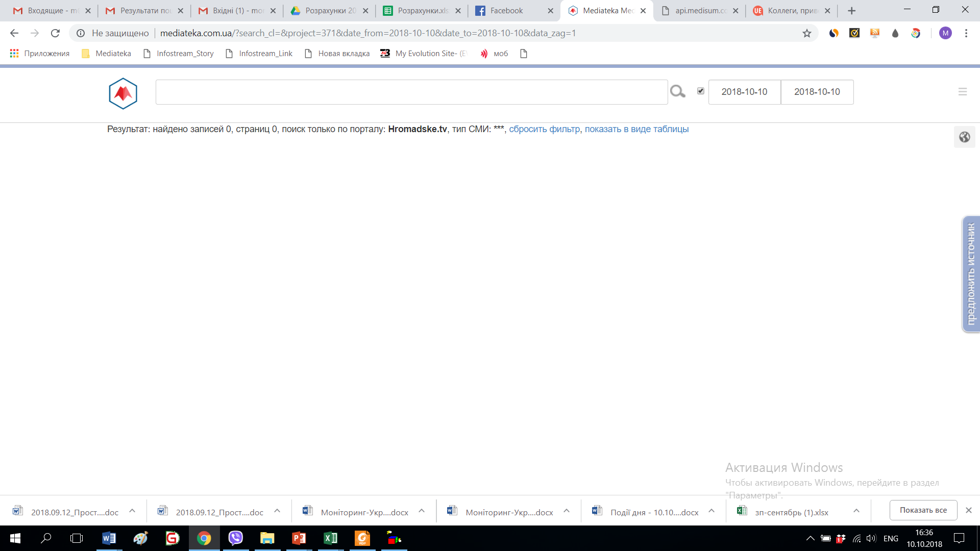Image resolution: width=980 pixels, height=551 pixels.
Task: Show hidden system tray icons
Action: click(x=810, y=538)
